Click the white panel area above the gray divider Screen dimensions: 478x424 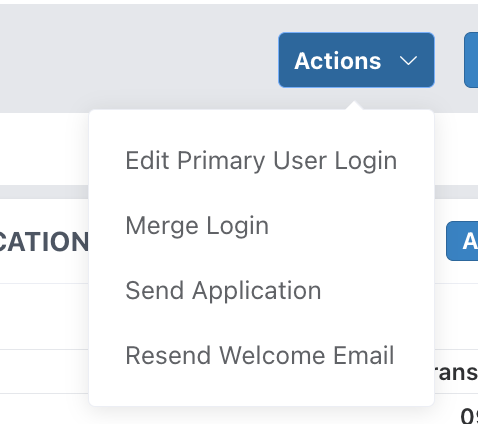pyautogui.click(x=44, y=149)
